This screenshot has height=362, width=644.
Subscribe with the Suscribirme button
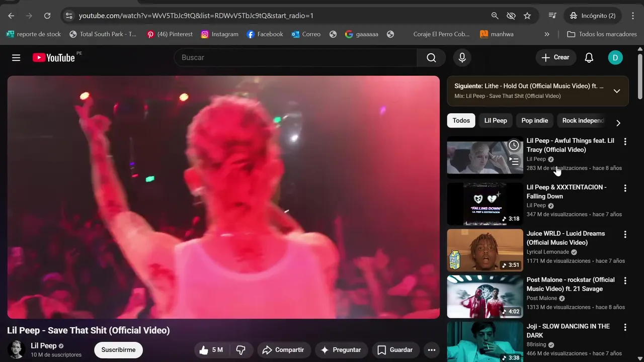(x=118, y=350)
